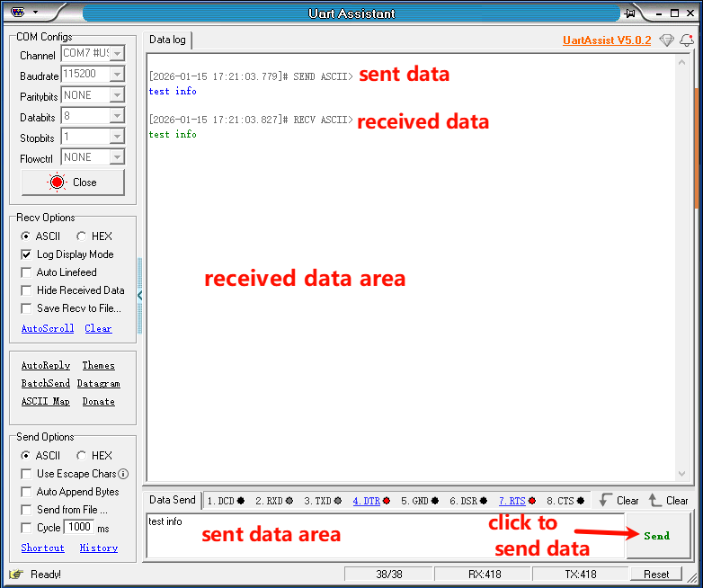The height and width of the screenshot is (588, 703).
Task: Click the data log scrollbar up arrow
Action: [682, 63]
